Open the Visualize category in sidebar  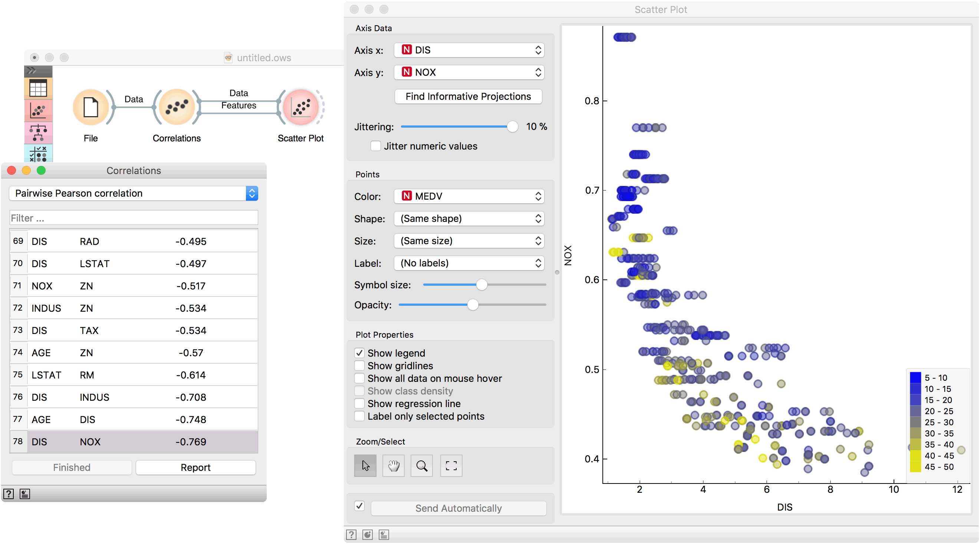[38, 111]
